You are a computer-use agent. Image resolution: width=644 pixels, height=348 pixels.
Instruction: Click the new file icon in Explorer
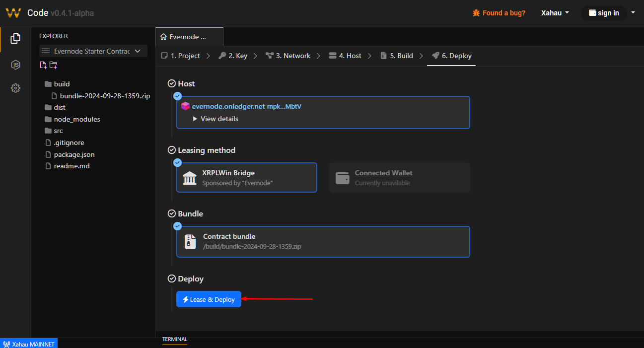point(43,65)
